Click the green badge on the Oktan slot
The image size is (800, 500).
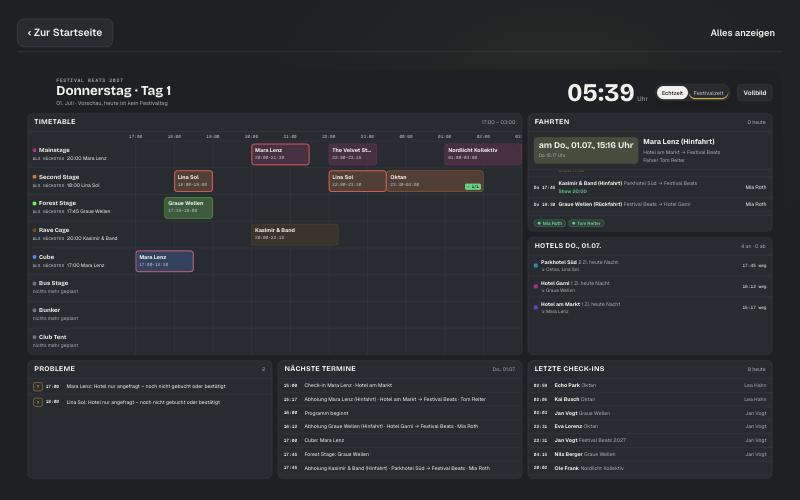(x=473, y=187)
